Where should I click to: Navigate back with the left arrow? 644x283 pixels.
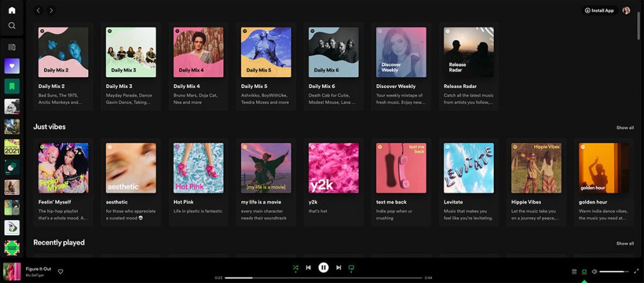click(x=38, y=10)
